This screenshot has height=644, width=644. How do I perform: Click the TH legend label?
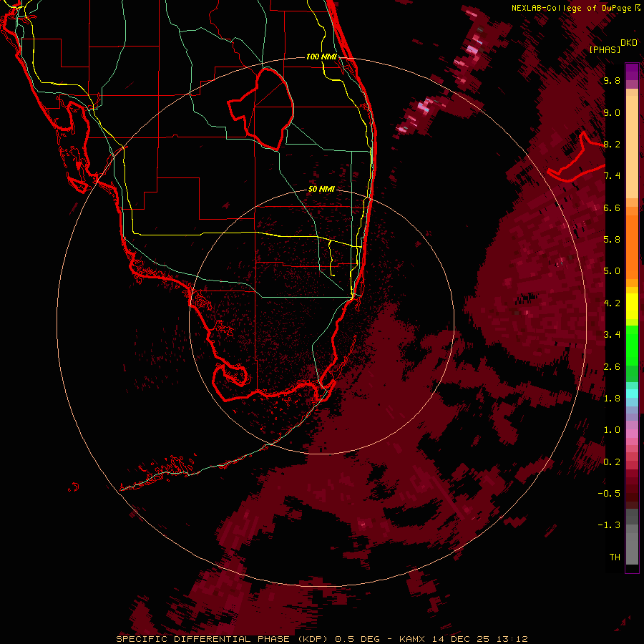(615, 557)
